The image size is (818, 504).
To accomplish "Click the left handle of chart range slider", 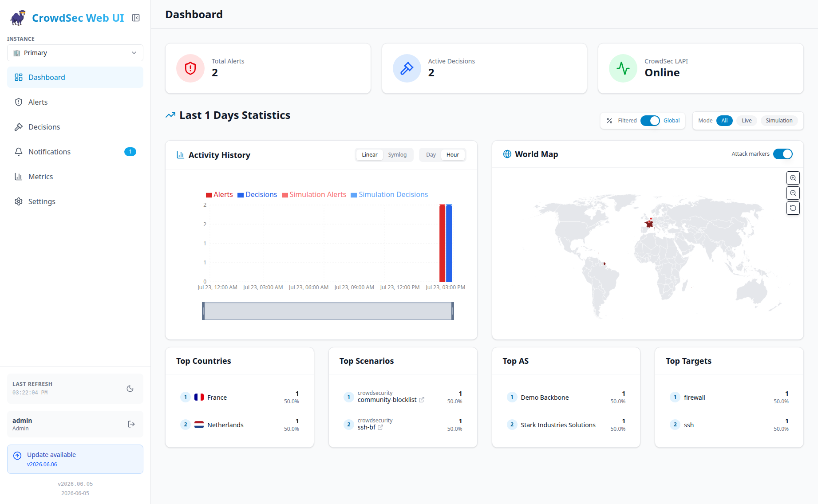I will click(203, 311).
